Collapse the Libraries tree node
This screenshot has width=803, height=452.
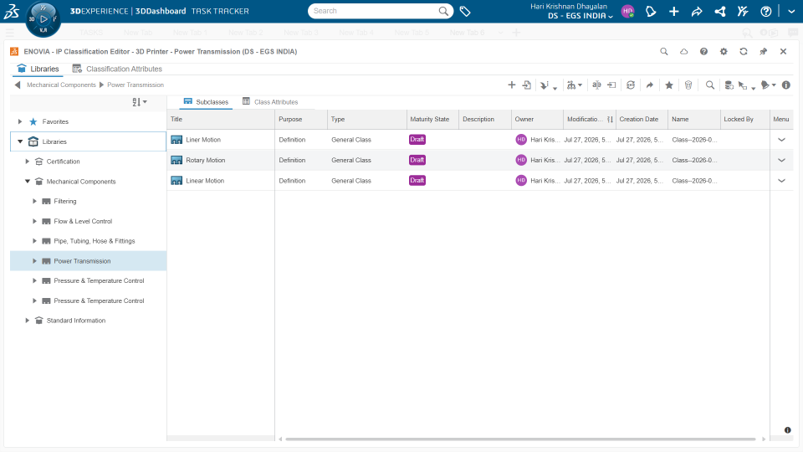pos(20,141)
